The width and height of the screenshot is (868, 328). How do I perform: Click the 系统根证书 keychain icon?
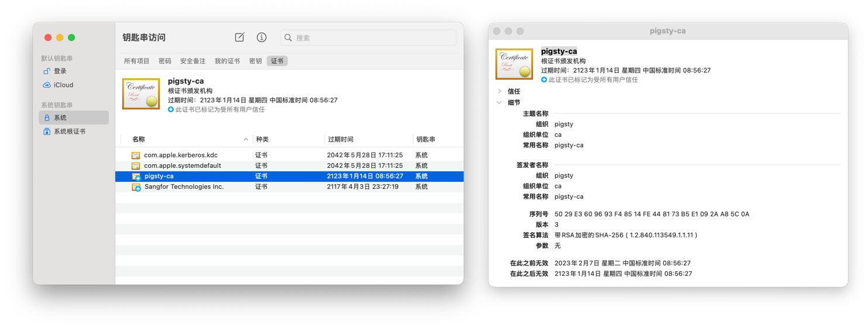click(x=47, y=132)
